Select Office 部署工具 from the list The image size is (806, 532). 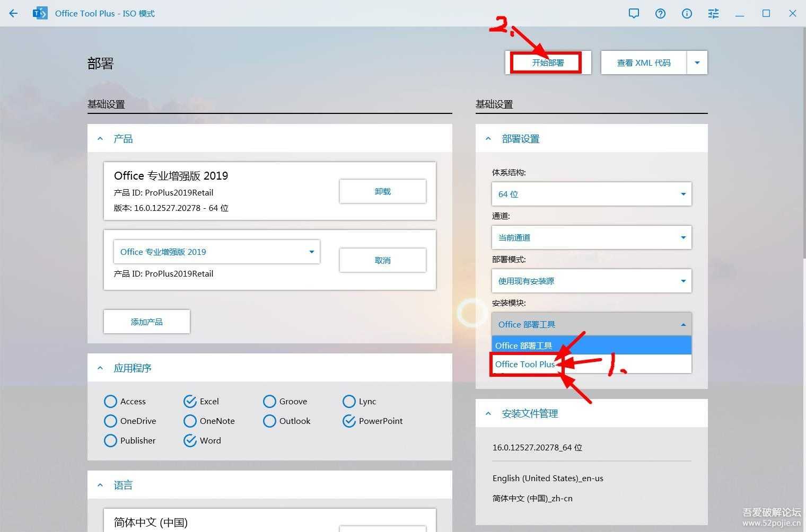592,345
